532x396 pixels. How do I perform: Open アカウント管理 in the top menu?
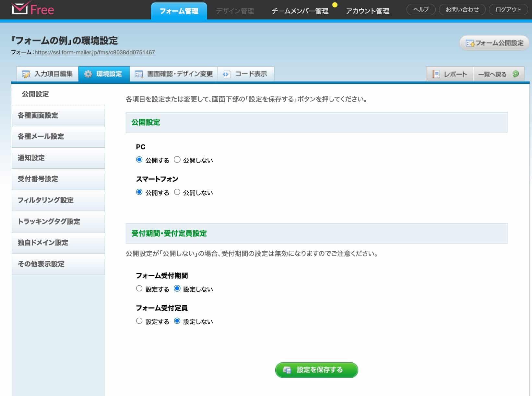367,11
